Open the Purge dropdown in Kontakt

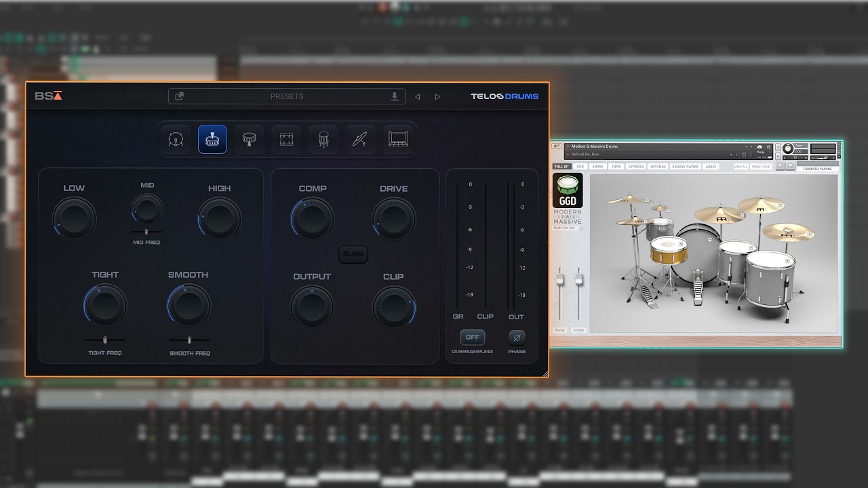763,152
